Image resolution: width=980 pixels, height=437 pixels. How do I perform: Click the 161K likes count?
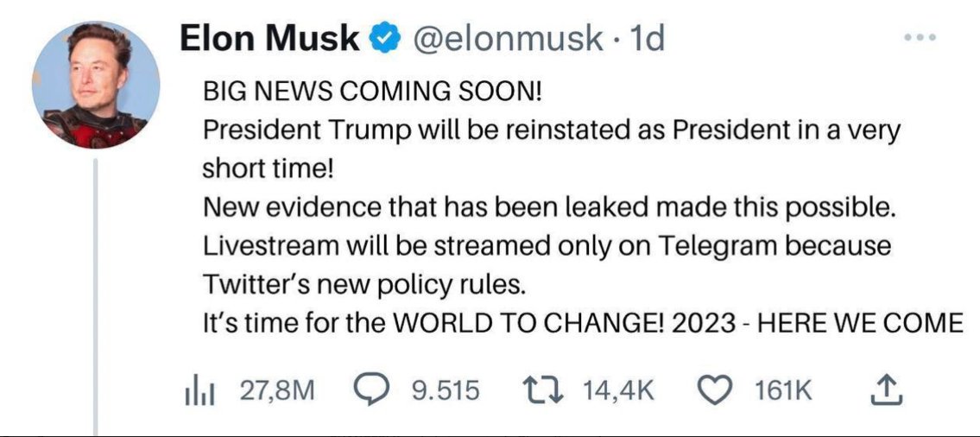(784, 391)
